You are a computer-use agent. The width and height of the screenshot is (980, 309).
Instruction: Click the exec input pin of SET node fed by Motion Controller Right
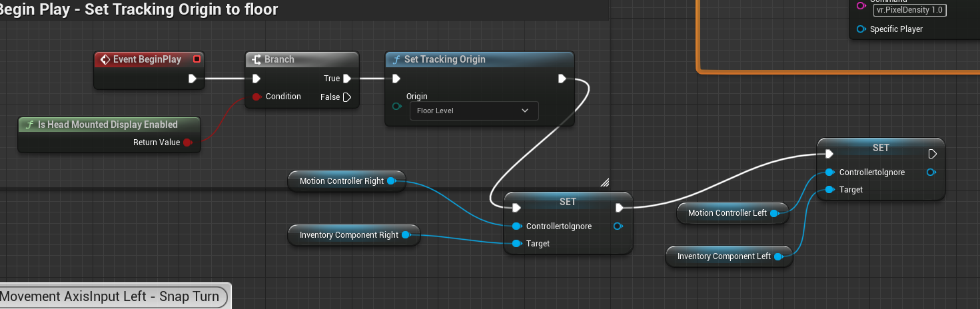(x=516, y=208)
